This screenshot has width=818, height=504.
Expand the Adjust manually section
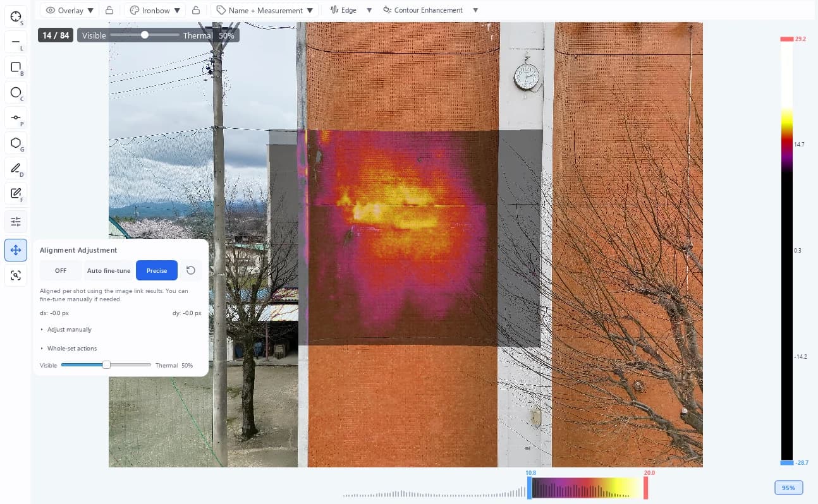click(x=66, y=330)
